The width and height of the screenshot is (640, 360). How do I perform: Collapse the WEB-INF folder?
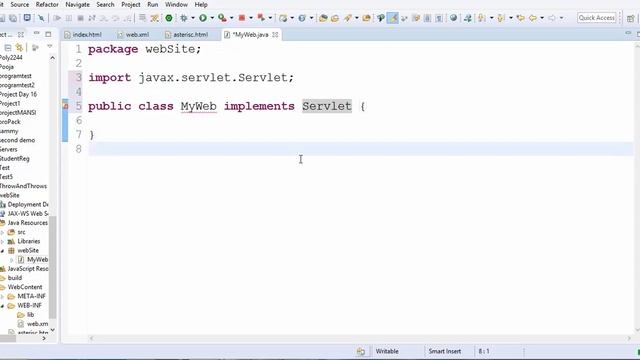point(3,306)
